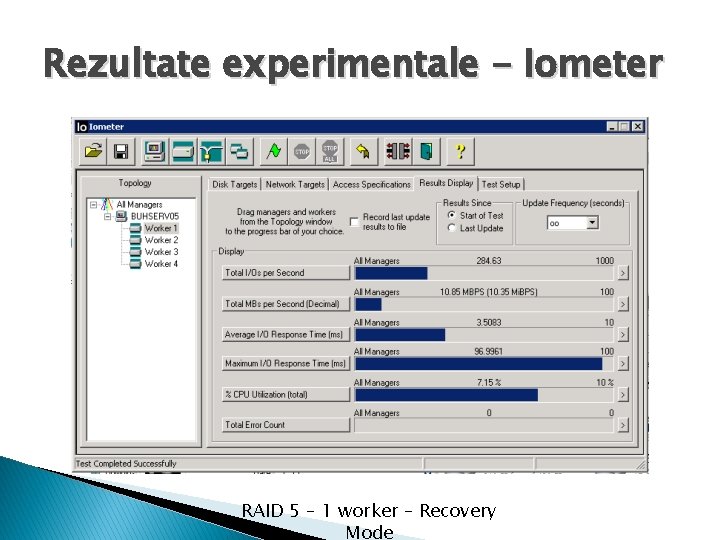
Task: Select Worker 4 in Topology
Action: (x=161, y=264)
